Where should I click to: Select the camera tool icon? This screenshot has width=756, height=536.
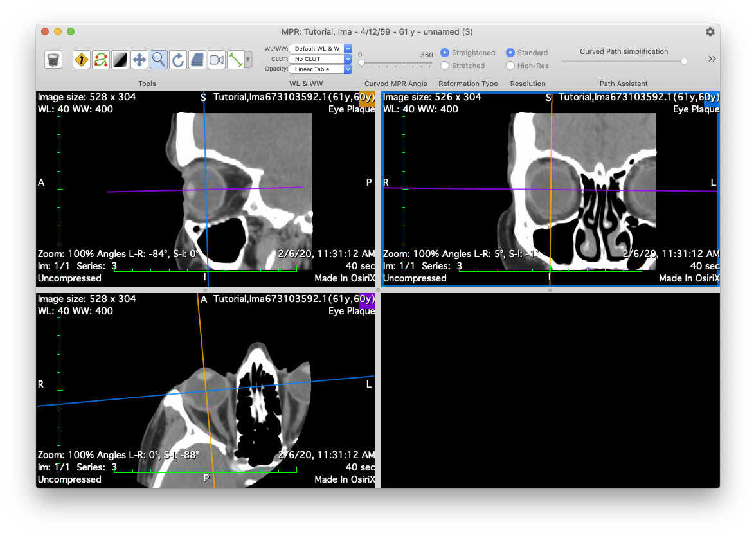(217, 60)
